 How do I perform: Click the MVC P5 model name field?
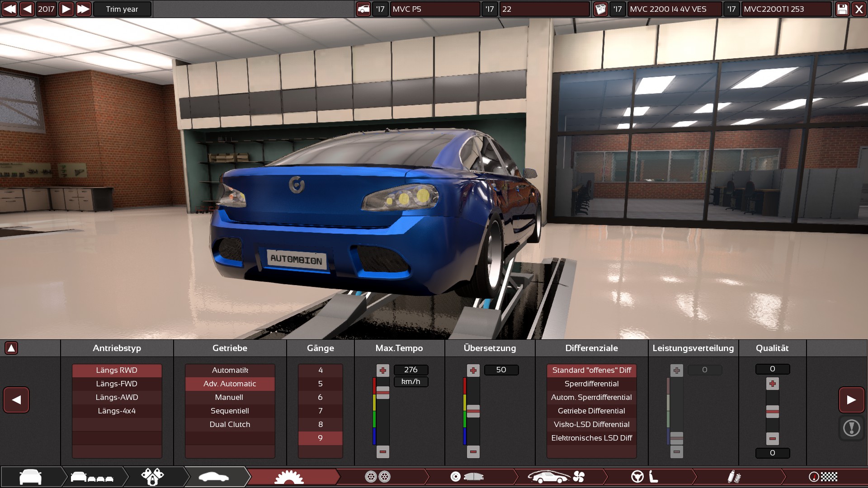[x=435, y=9]
